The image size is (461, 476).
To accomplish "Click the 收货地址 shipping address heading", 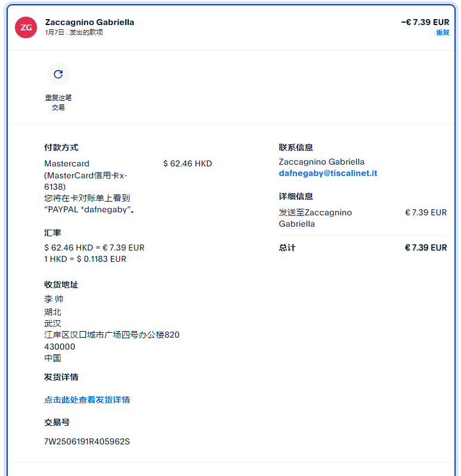I will [61, 285].
